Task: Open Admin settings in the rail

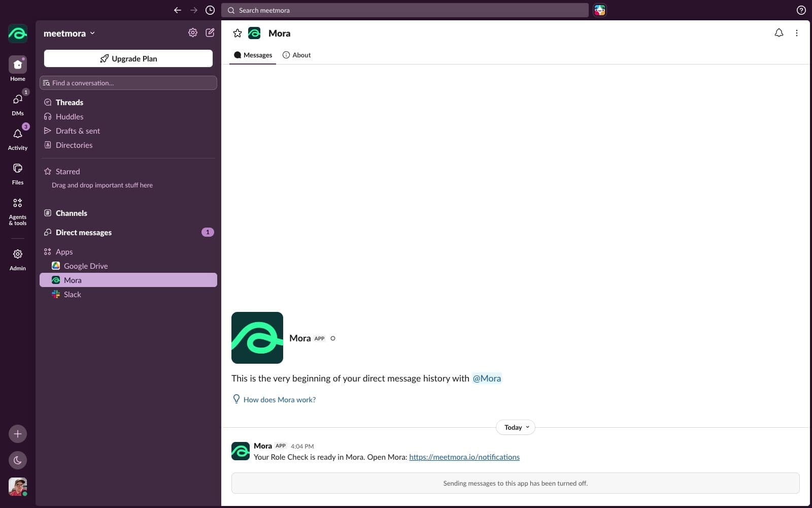Action: click(x=18, y=259)
